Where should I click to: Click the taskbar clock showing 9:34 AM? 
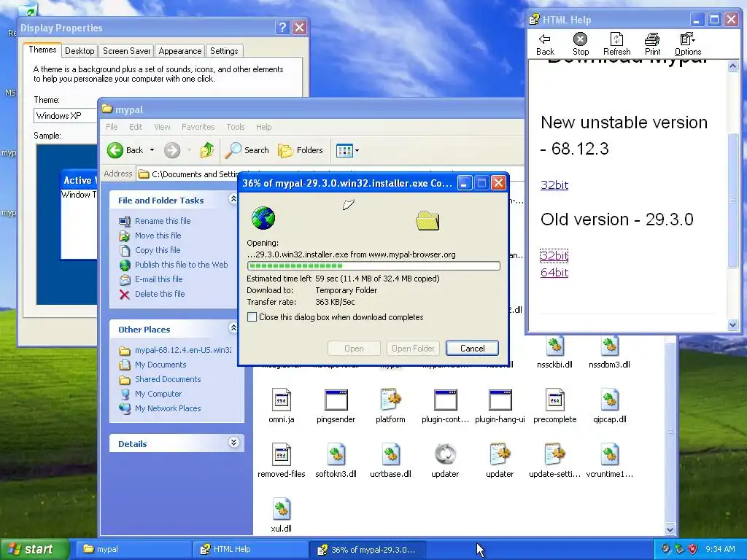point(720,549)
